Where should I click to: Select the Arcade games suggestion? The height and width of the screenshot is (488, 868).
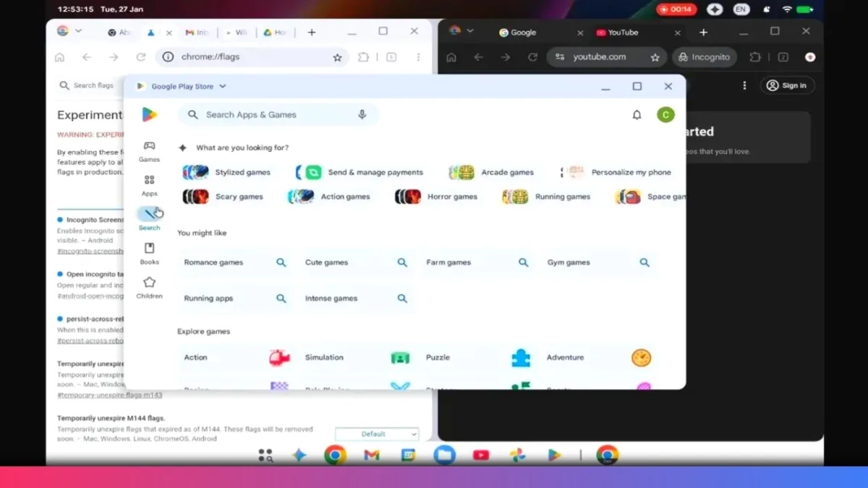click(492, 172)
